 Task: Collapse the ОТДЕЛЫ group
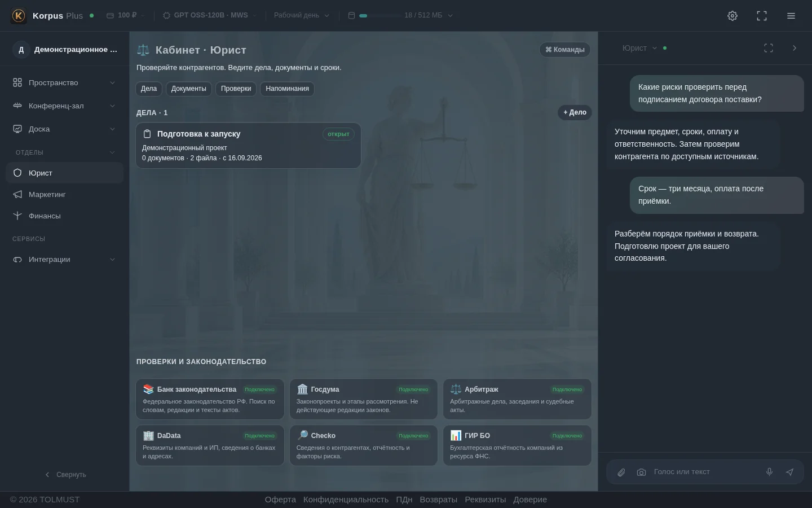[64, 152]
